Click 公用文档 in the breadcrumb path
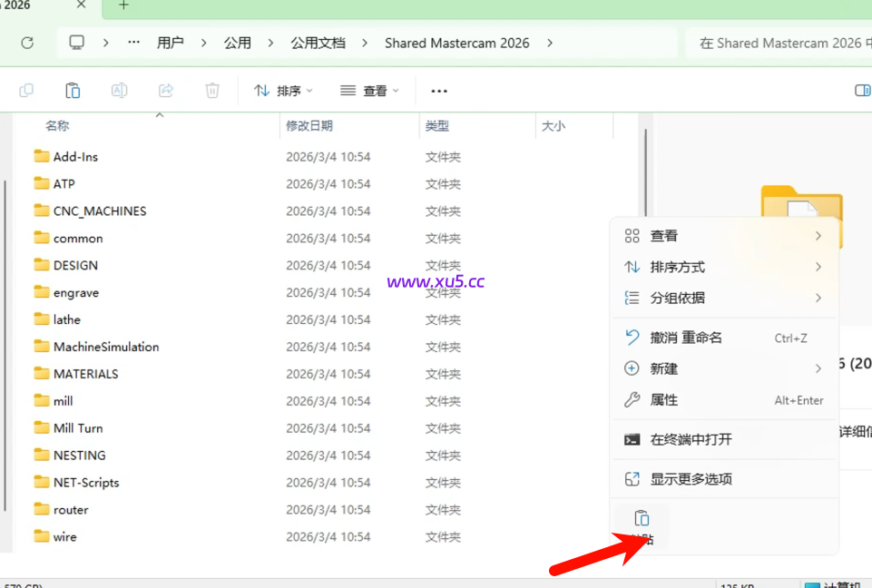This screenshot has width=872, height=588. (x=318, y=42)
